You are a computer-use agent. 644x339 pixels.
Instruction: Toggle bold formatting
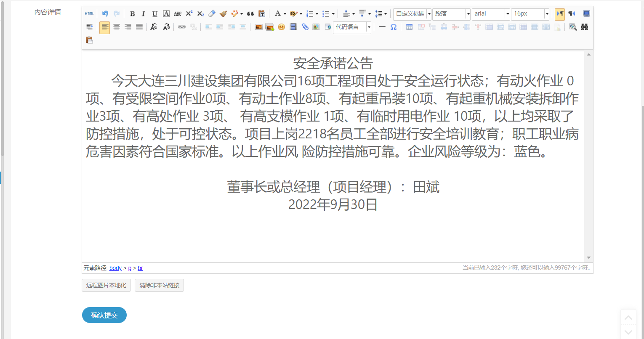click(132, 14)
